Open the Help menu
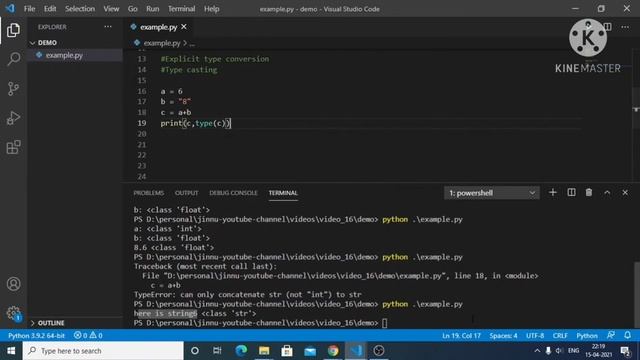The width and height of the screenshot is (640, 360). 211,9
